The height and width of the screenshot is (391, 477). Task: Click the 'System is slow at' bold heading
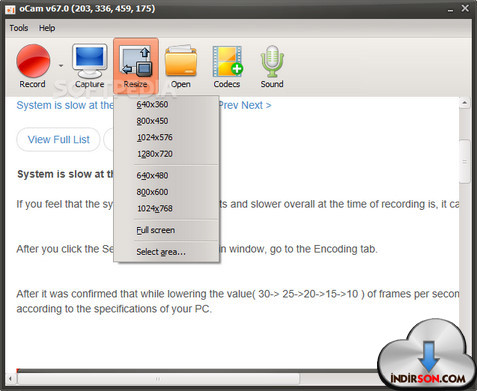pyautogui.click(x=65, y=174)
